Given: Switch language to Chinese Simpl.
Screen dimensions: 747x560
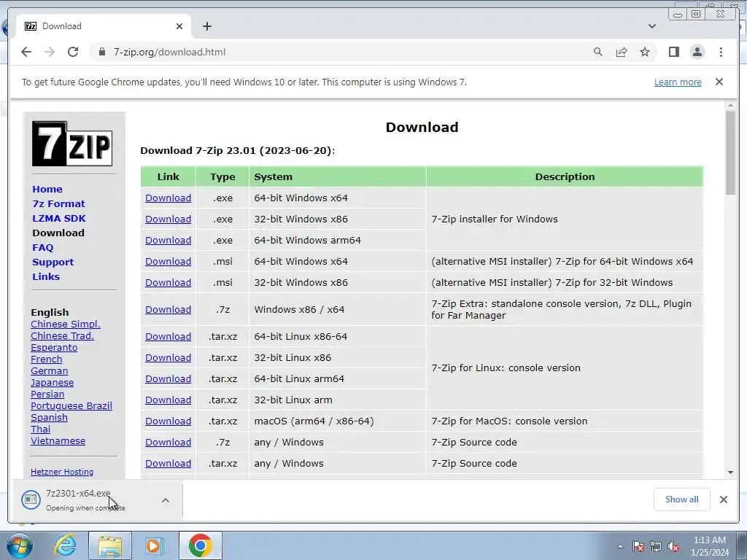Looking at the screenshot, I should coord(66,324).
